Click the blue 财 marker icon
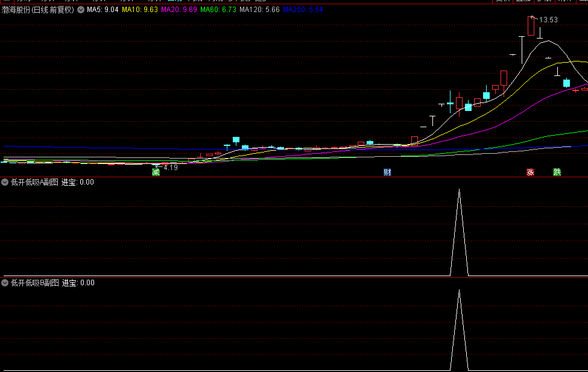Viewport: 588px width, 372px height. click(387, 172)
